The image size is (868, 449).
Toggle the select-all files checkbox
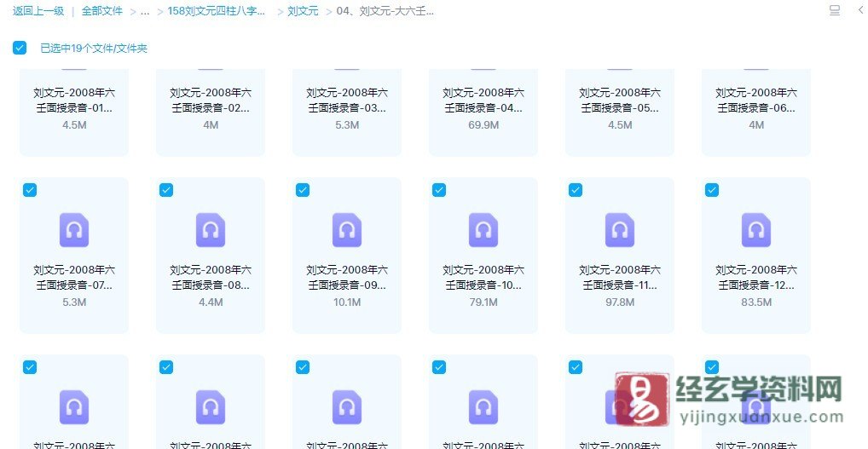click(20, 48)
